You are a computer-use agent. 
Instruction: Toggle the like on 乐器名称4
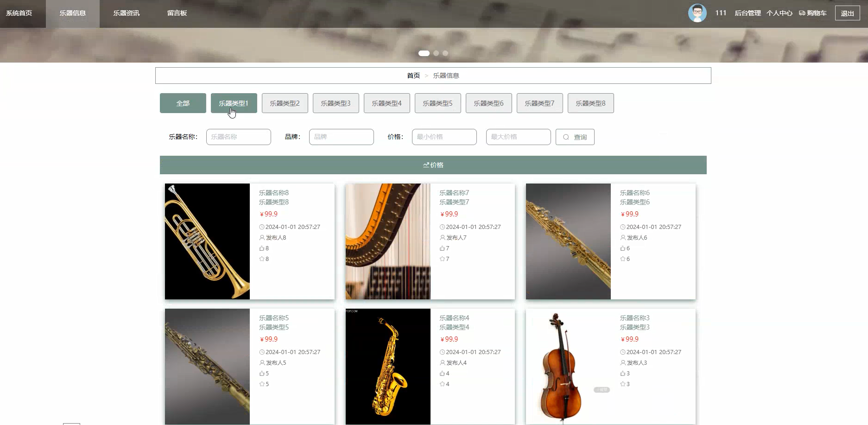pyautogui.click(x=442, y=373)
